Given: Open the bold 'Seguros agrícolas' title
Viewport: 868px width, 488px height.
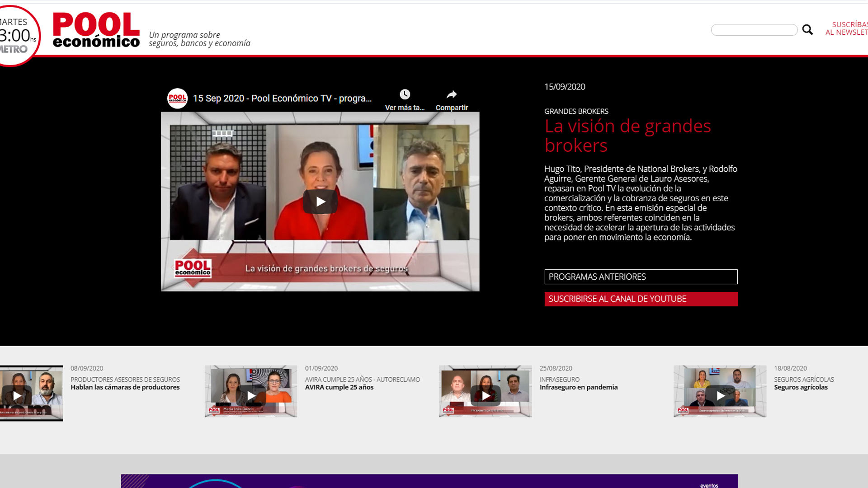Looking at the screenshot, I should (x=801, y=387).
